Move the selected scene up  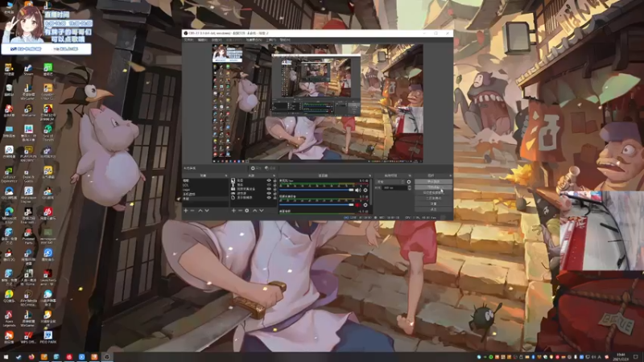pos(200,211)
